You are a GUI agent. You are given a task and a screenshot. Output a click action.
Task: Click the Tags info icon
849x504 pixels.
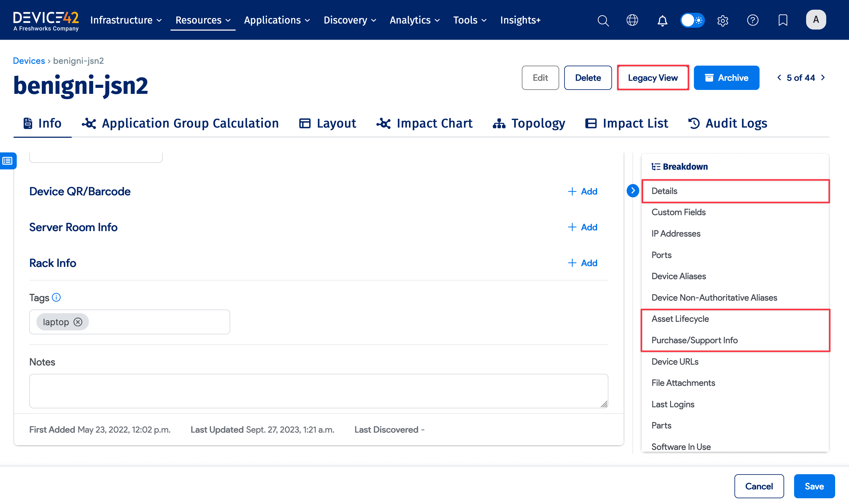point(56,297)
